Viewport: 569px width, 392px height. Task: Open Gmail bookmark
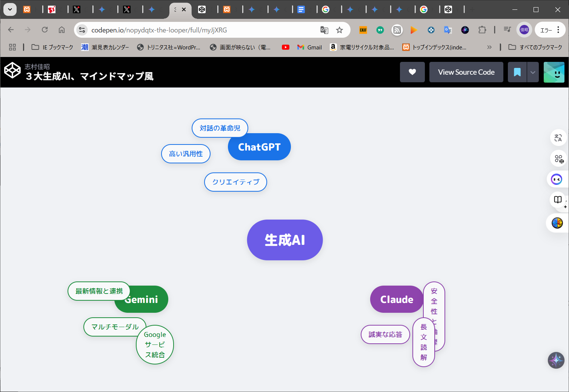tap(309, 47)
